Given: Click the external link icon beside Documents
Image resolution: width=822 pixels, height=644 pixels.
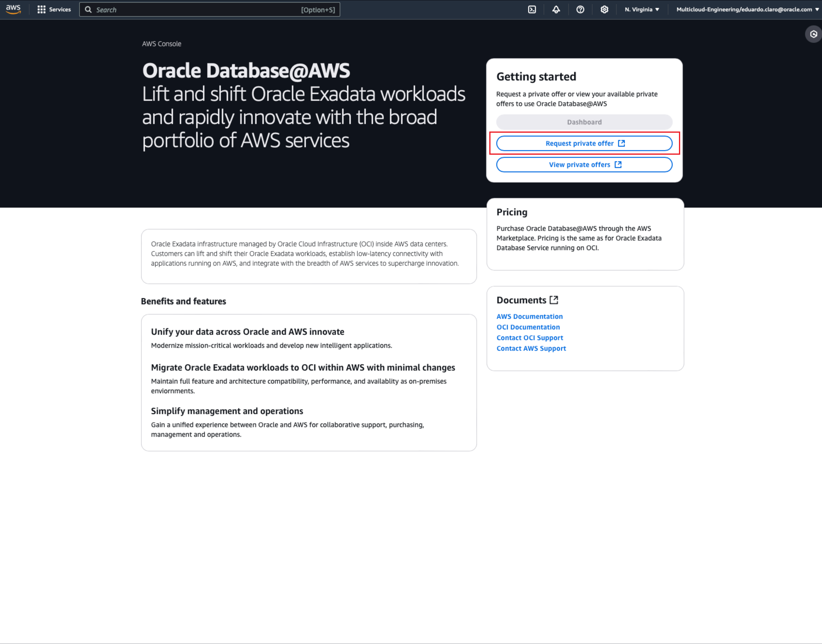Looking at the screenshot, I should 554,300.
